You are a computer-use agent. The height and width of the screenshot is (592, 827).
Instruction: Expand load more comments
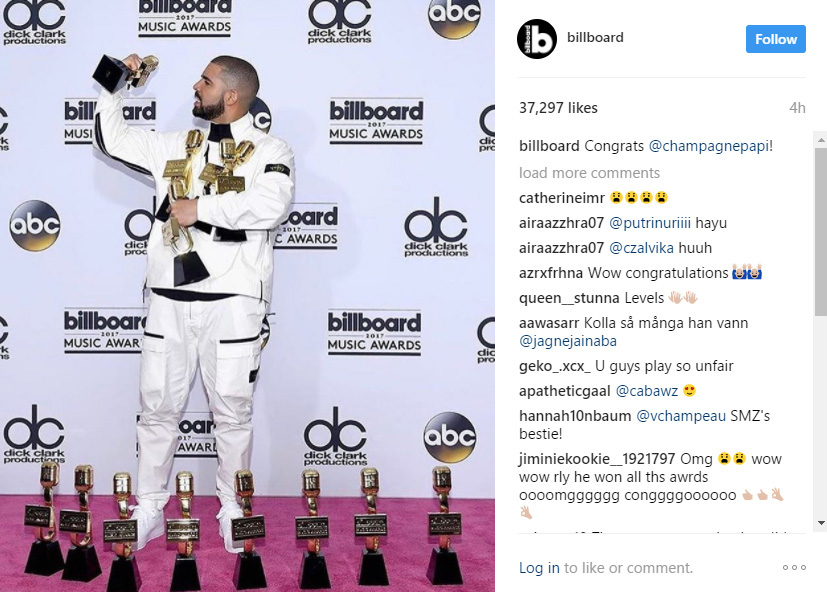pyautogui.click(x=589, y=173)
